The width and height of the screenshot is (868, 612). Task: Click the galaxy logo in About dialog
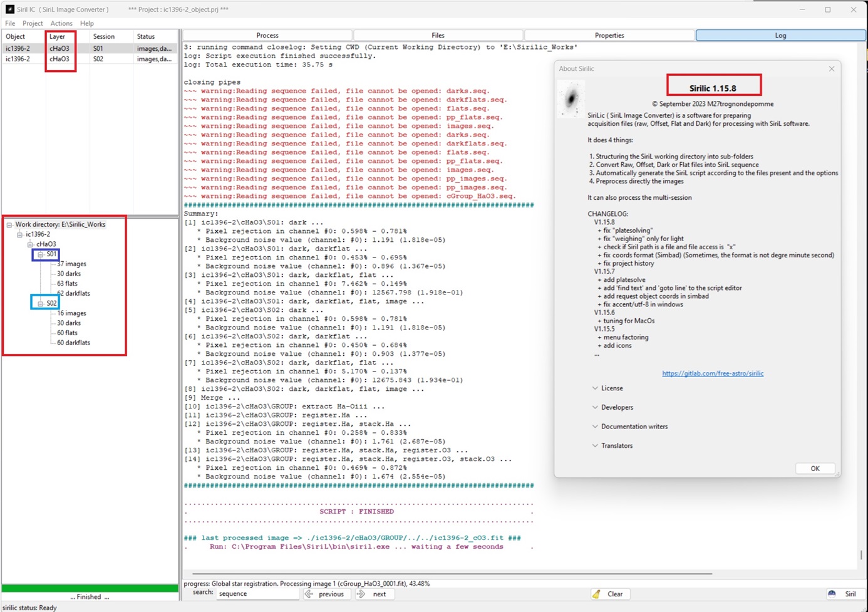click(x=571, y=99)
